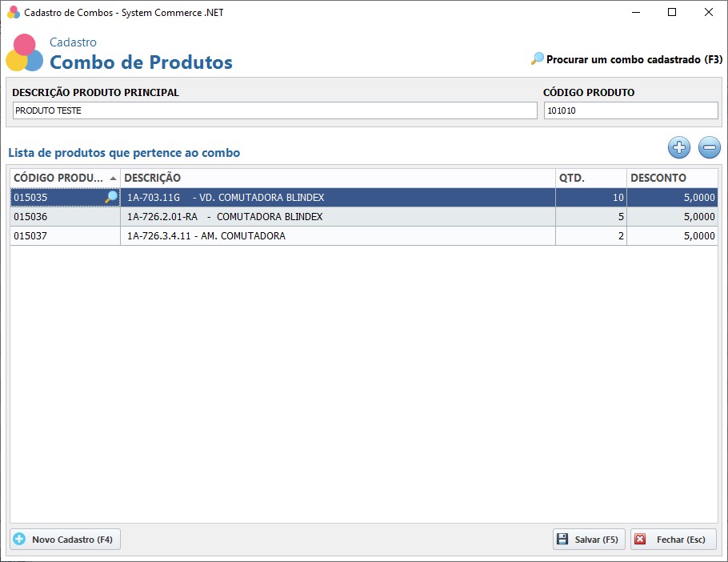Add a product using the blue plus icon
The height and width of the screenshot is (562, 728).
coord(678,147)
